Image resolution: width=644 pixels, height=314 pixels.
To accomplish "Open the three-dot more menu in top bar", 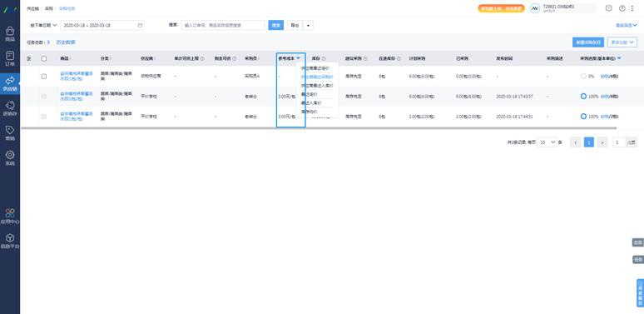I will point(632,8).
